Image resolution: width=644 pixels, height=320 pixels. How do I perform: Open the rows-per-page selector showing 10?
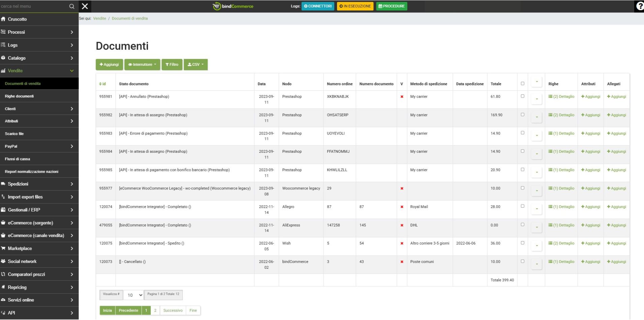coord(133,295)
